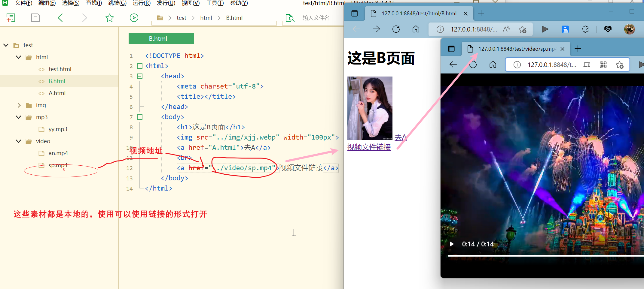Image resolution: width=644 pixels, height=289 pixels.
Task: Open the 工具(T) menu
Action: tap(215, 3)
